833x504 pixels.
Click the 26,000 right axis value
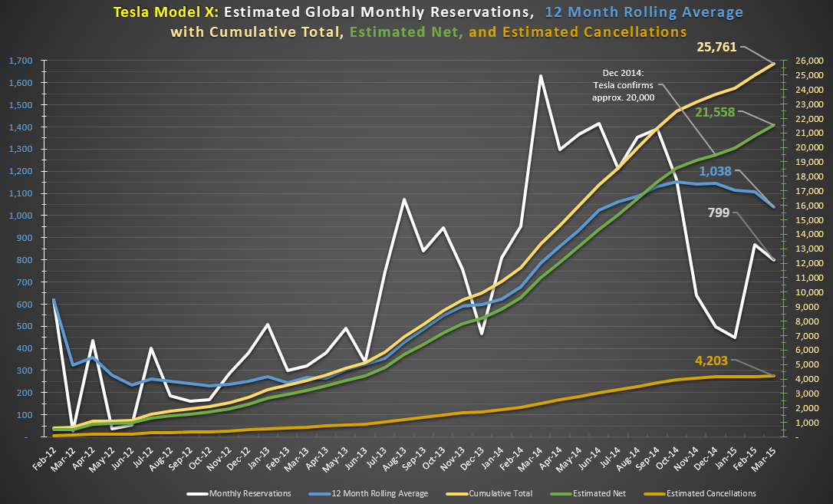pos(805,61)
